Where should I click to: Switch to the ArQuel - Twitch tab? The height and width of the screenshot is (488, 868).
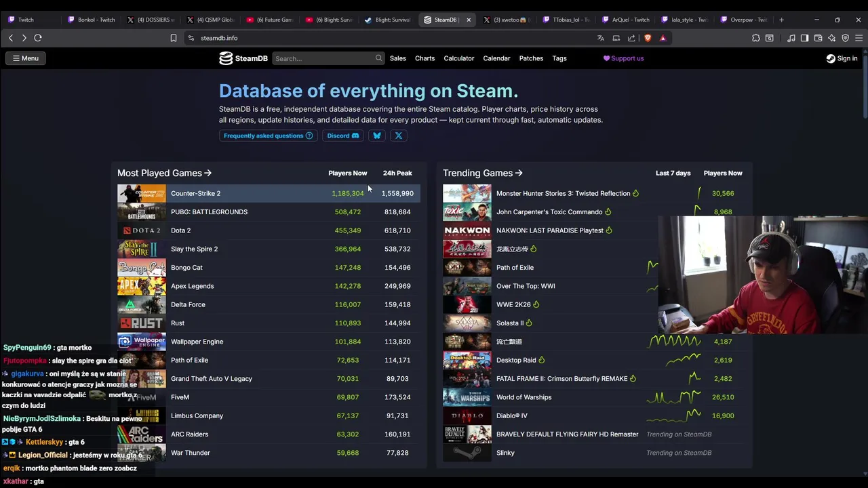tap(625, 20)
